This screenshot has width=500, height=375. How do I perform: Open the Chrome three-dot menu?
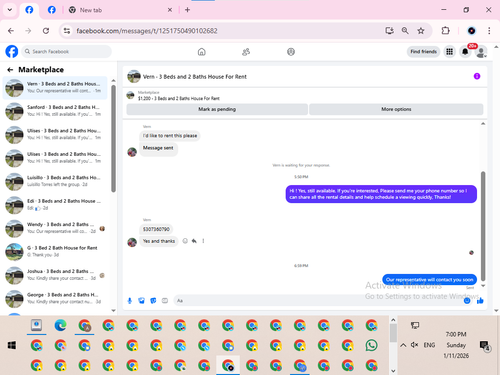click(x=489, y=31)
